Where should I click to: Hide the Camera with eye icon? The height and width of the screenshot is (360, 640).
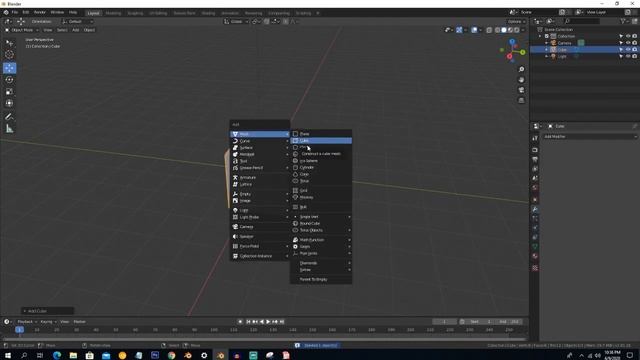[628, 42]
